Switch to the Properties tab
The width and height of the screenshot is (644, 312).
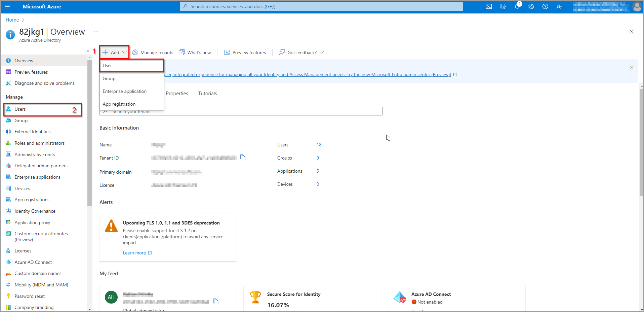click(x=177, y=94)
